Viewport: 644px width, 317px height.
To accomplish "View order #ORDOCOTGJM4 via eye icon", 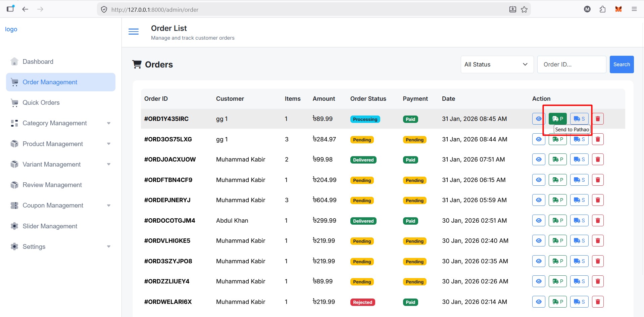I will click(539, 221).
